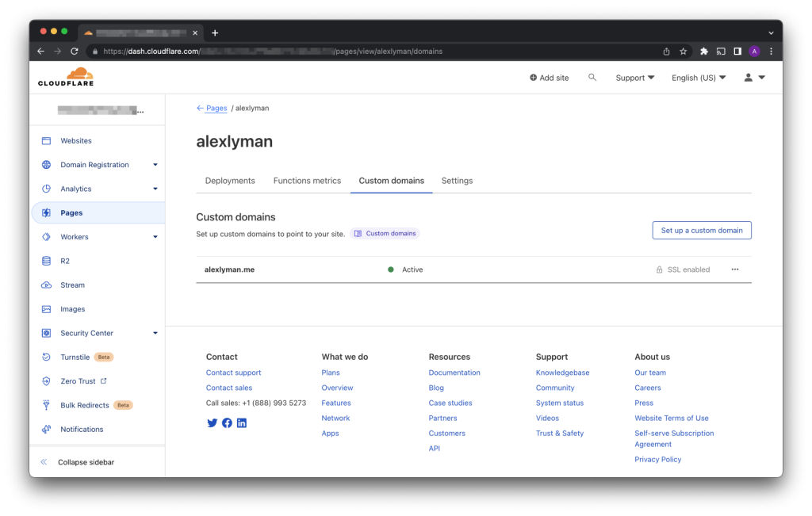Image resolution: width=812 pixels, height=516 pixels.
Task: Click the Turnstile icon in sidebar
Action: tap(46, 357)
